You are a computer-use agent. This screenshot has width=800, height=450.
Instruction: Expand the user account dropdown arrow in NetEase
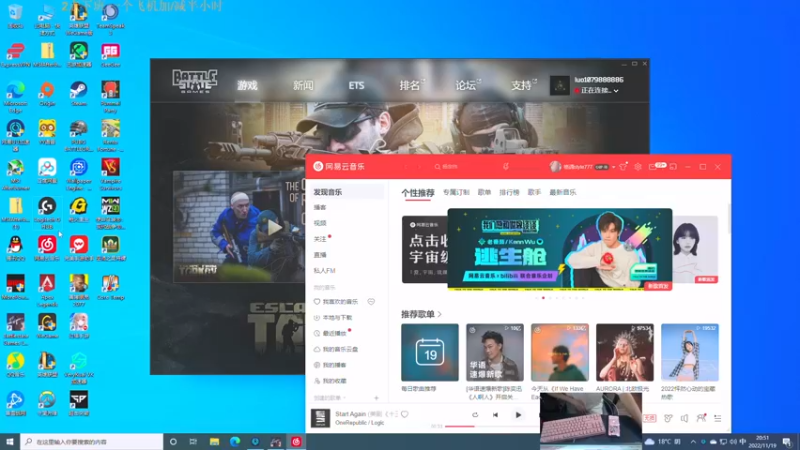[x=614, y=167]
